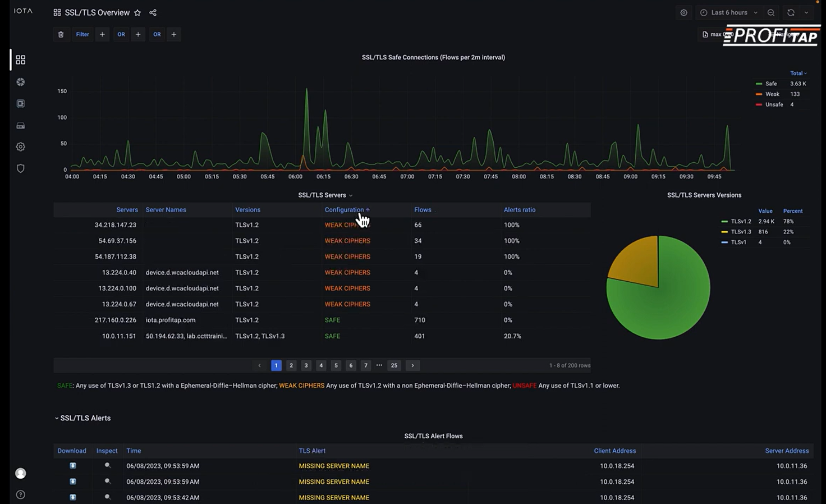Image resolution: width=826 pixels, height=504 pixels.
Task: Open the capture aperture sidebar icon
Action: pyautogui.click(x=21, y=82)
